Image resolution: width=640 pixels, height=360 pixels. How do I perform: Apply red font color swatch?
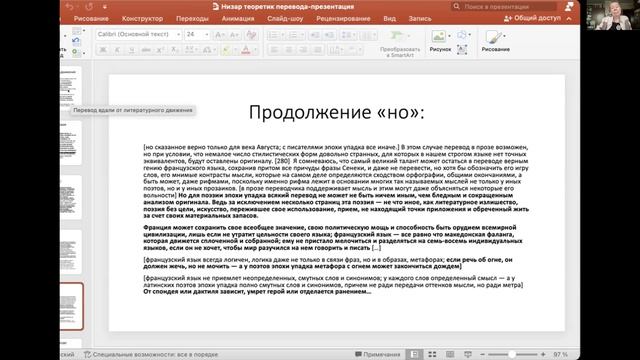[246, 50]
